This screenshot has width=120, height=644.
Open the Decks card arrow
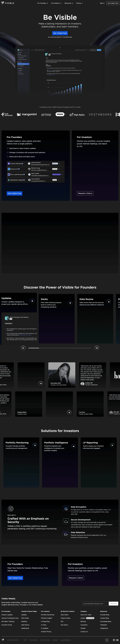[70, 303]
